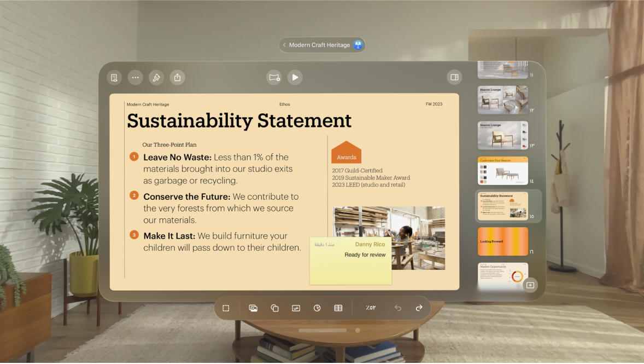Open the rehearse slideshow icon
Image resolution: width=644 pixels, height=364 pixels.
274,78
